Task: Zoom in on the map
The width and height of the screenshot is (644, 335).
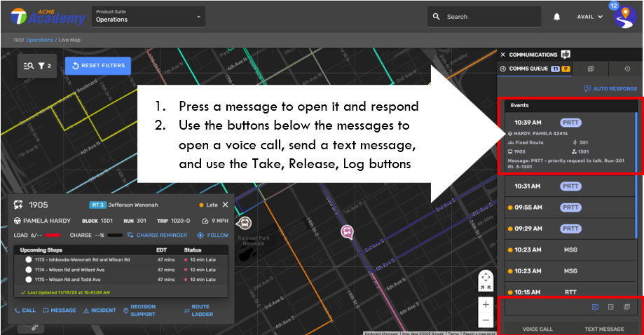Action: [x=486, y=305]
